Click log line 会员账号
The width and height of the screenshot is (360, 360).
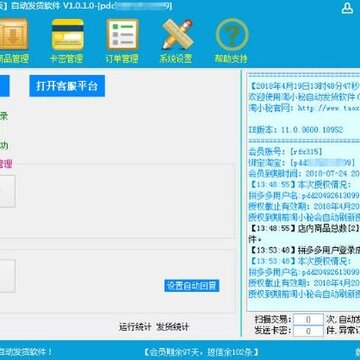(285, 152)
